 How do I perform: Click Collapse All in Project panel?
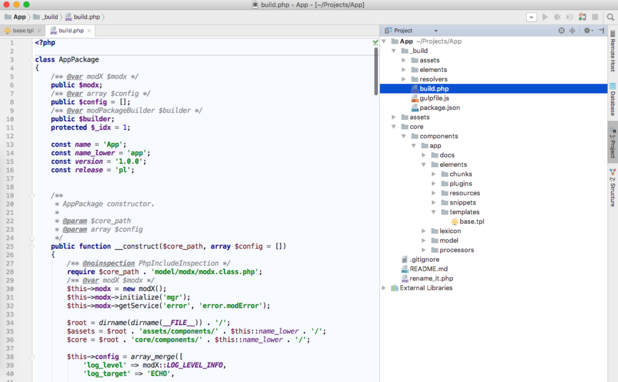tap(572, 30)
